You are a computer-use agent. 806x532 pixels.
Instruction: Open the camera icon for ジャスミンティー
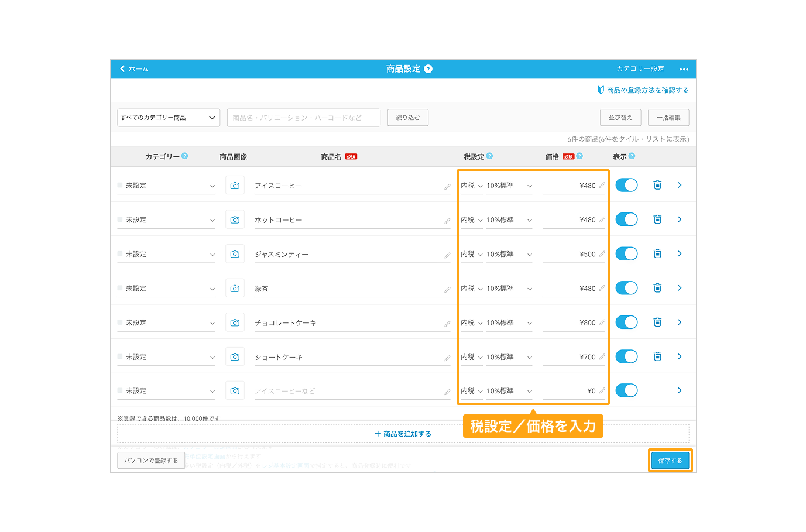pos(235,254)
